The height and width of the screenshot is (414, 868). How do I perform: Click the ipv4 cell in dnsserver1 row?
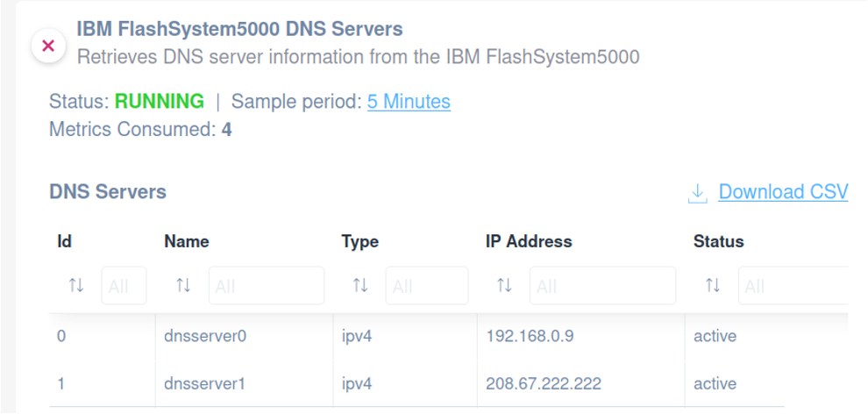405,383
